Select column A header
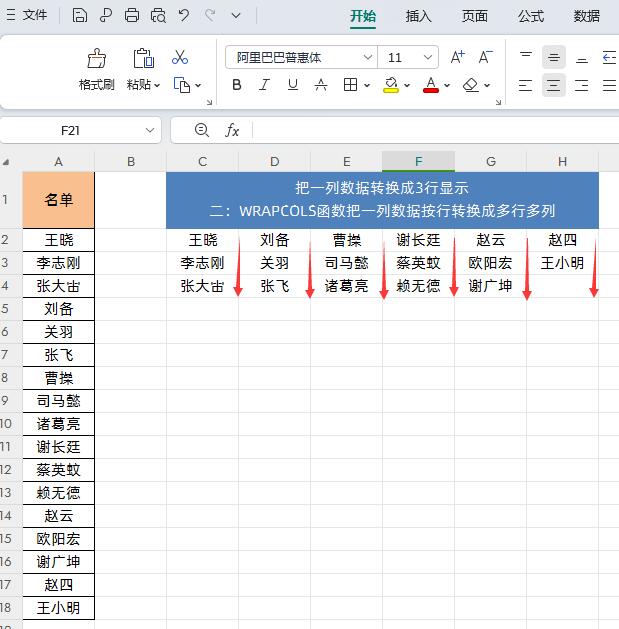 59,162
